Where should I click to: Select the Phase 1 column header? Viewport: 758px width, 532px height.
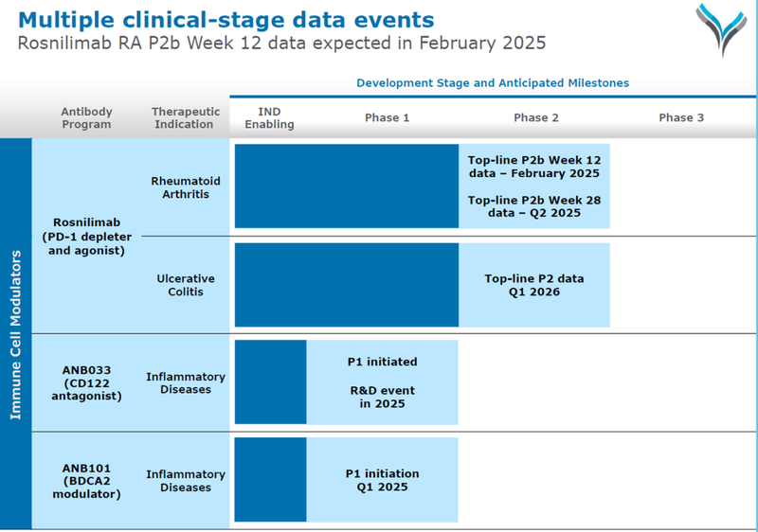387,117
